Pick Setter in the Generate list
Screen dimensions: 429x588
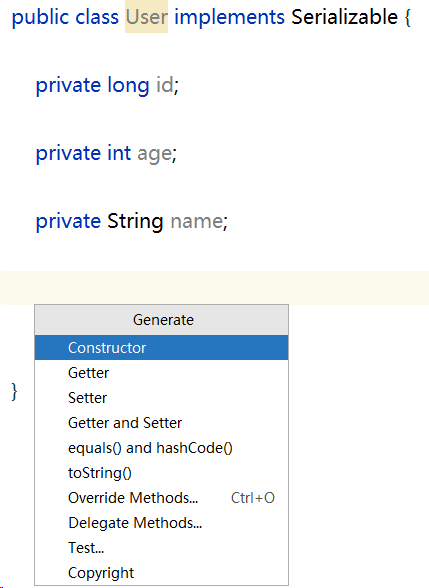coord(161,398)
